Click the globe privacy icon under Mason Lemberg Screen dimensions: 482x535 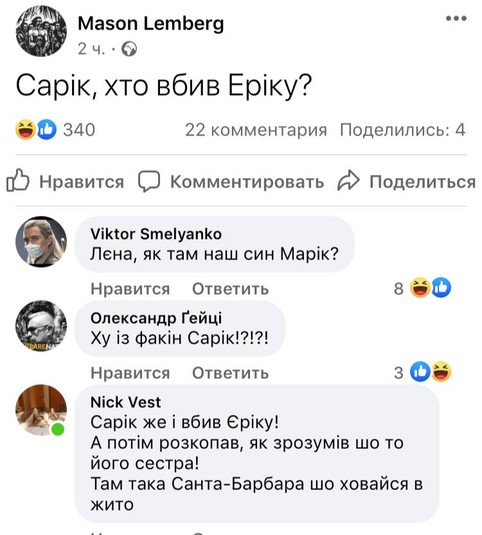[x=129, y=49]
